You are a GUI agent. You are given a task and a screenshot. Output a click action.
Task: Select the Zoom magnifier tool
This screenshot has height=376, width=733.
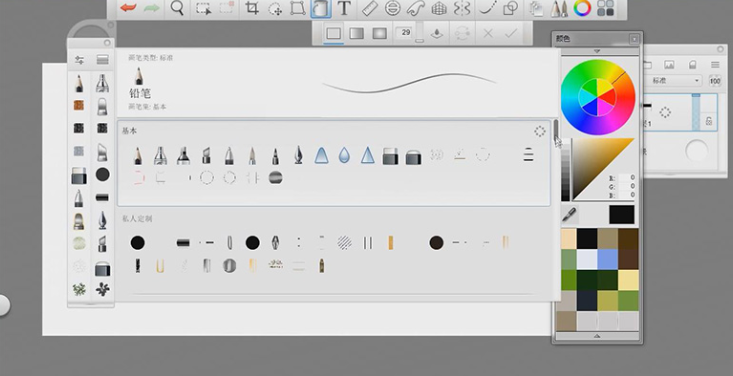[177, 8]
